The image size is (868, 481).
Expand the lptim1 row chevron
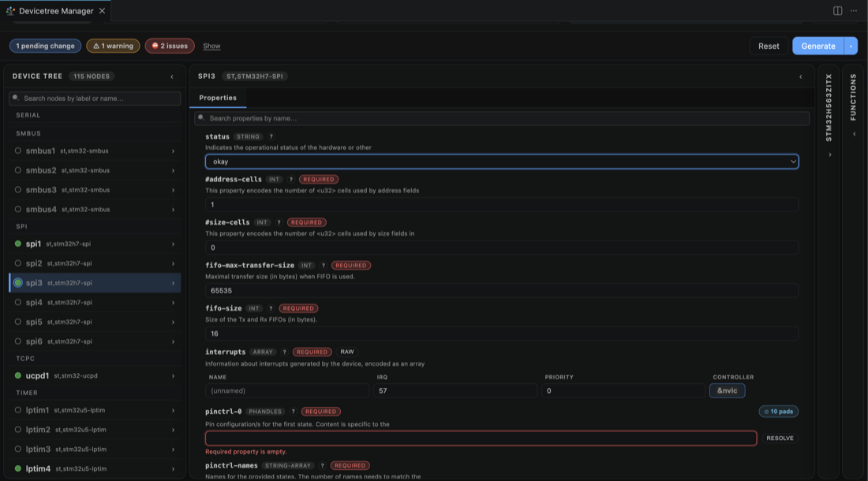click(x=173, y=410)
